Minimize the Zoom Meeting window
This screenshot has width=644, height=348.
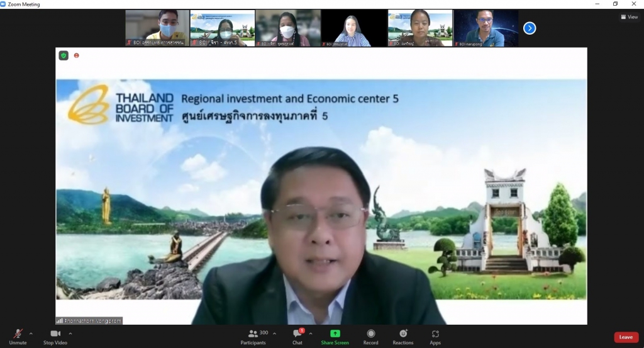pos(597,4)
